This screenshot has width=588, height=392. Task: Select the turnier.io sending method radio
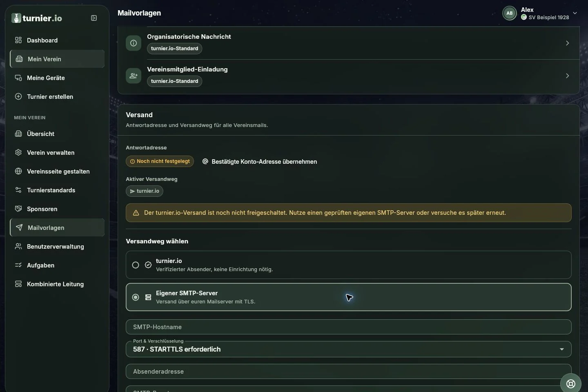136,265
